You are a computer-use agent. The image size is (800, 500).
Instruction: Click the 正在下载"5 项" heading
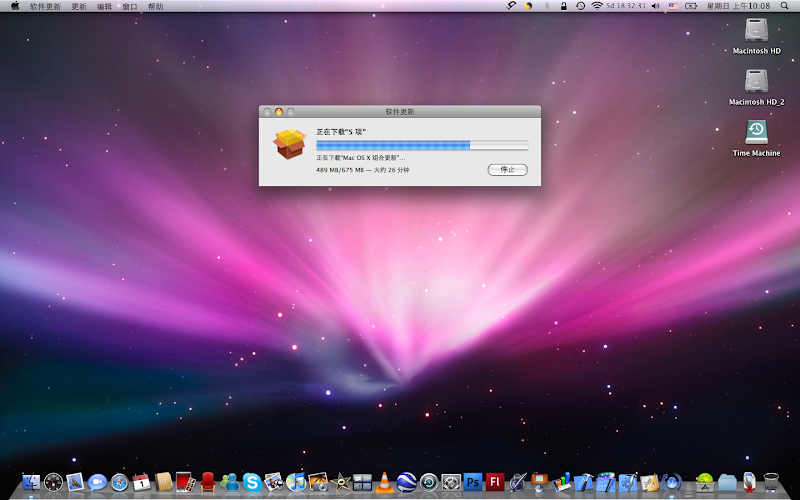click(341, 132)
